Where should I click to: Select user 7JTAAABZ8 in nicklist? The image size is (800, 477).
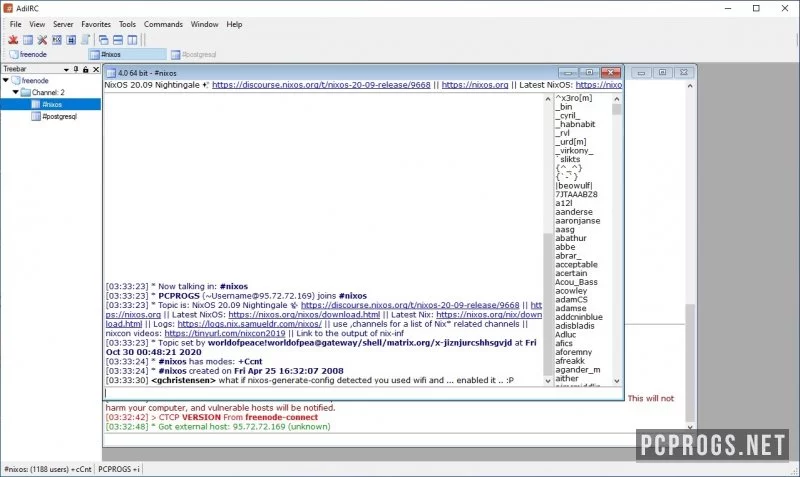click(x=576, y=194)
